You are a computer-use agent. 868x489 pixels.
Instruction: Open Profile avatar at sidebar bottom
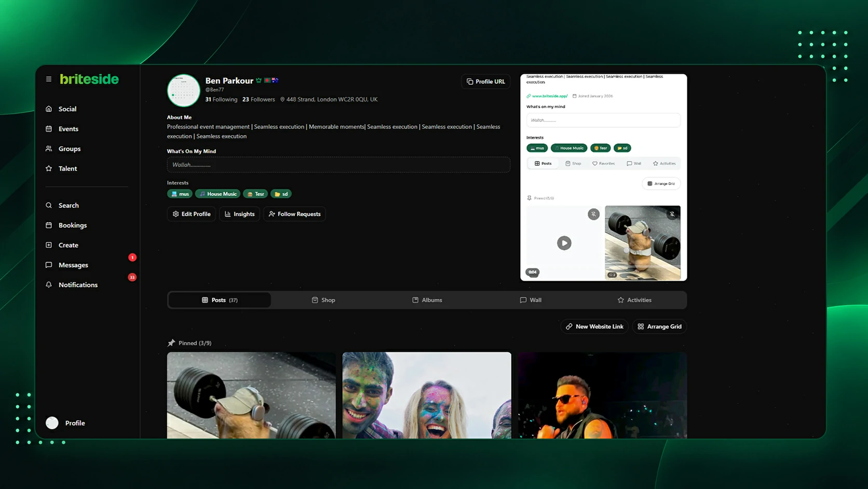tap(52, 423)
